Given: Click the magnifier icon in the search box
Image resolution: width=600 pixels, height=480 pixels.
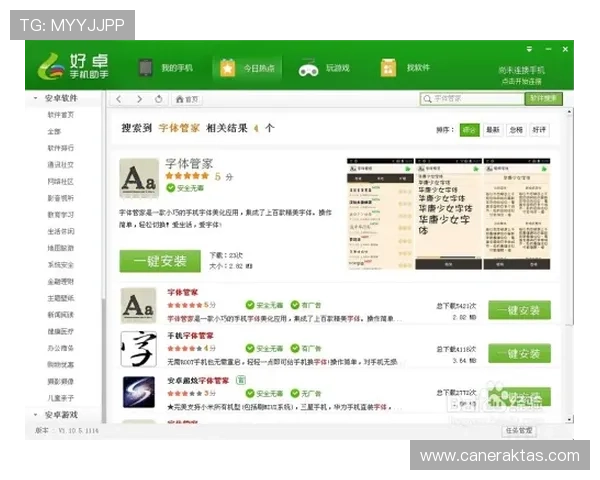Looking at the screenshot, I should tap(427, 99).
